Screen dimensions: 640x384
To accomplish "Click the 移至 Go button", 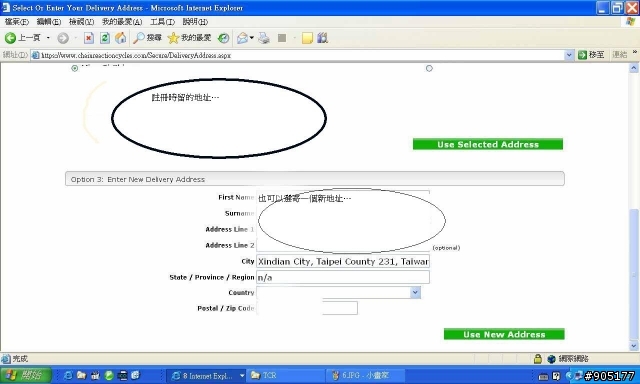I will (x=591, y=55).
